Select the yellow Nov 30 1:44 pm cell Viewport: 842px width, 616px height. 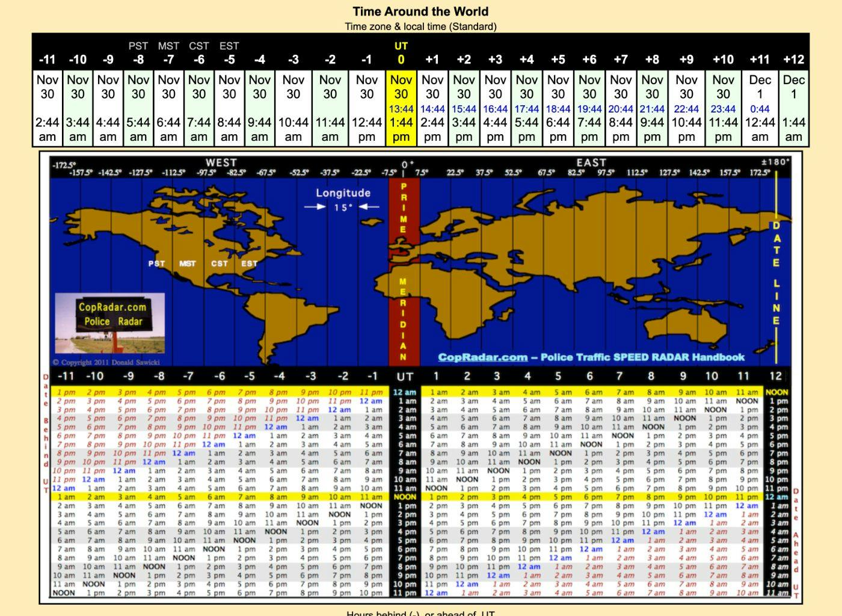pyautogui.click(x=401, y=108)
